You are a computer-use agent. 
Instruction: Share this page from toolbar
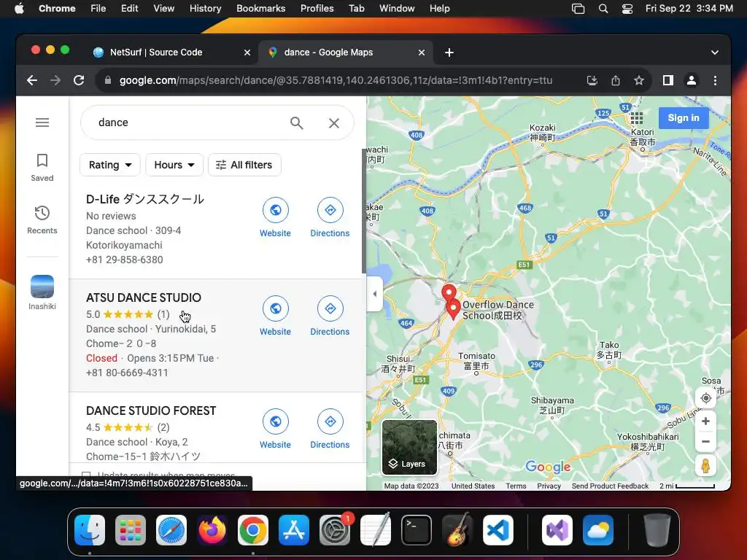pos(616,80)
